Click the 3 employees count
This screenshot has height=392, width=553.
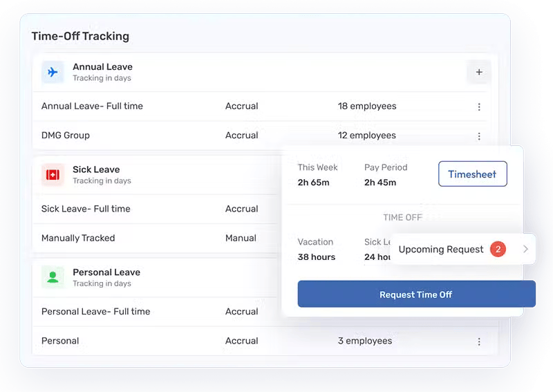pos(364,341)
